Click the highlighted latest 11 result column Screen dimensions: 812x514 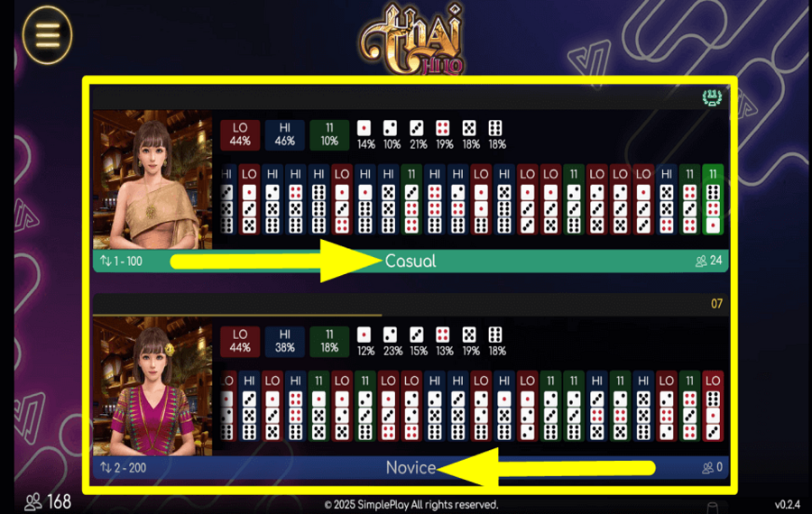713,200
